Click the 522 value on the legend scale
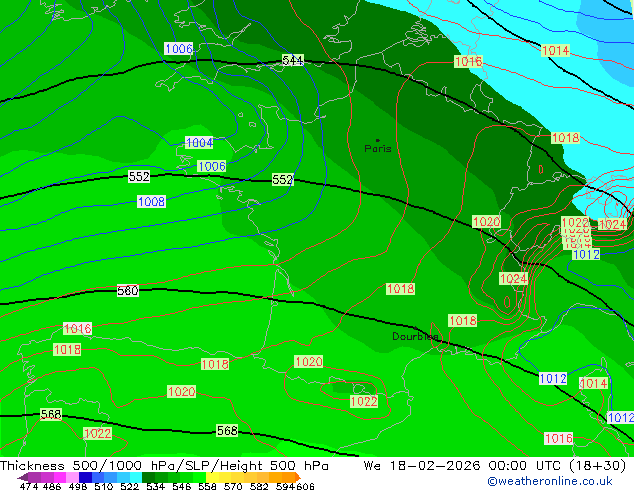 (x=129, y=486)
